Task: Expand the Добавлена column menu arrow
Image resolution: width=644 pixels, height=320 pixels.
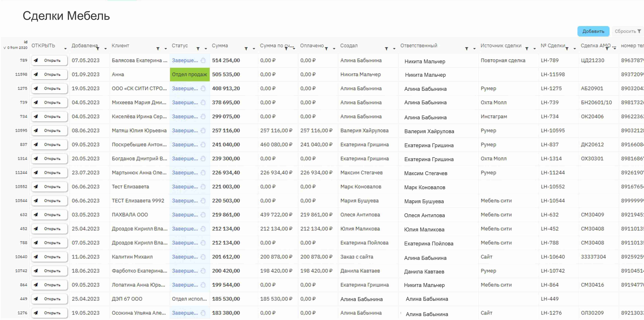Action: click(x=106, y=49)
